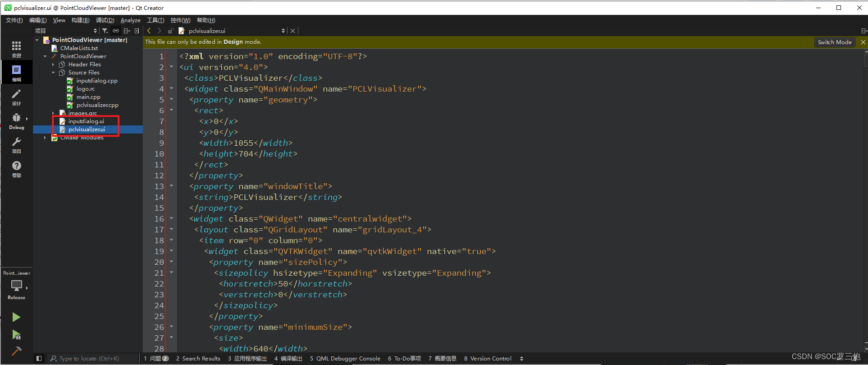Expand the Header Files folder

53,65
